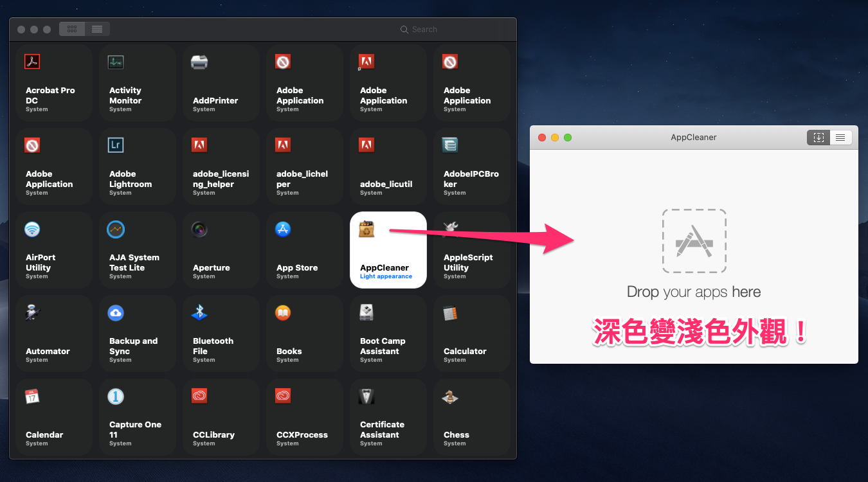This screenshot has width=868, height=482.
Task: Click the 'Calendar' app name
Action: coord(44,434)
